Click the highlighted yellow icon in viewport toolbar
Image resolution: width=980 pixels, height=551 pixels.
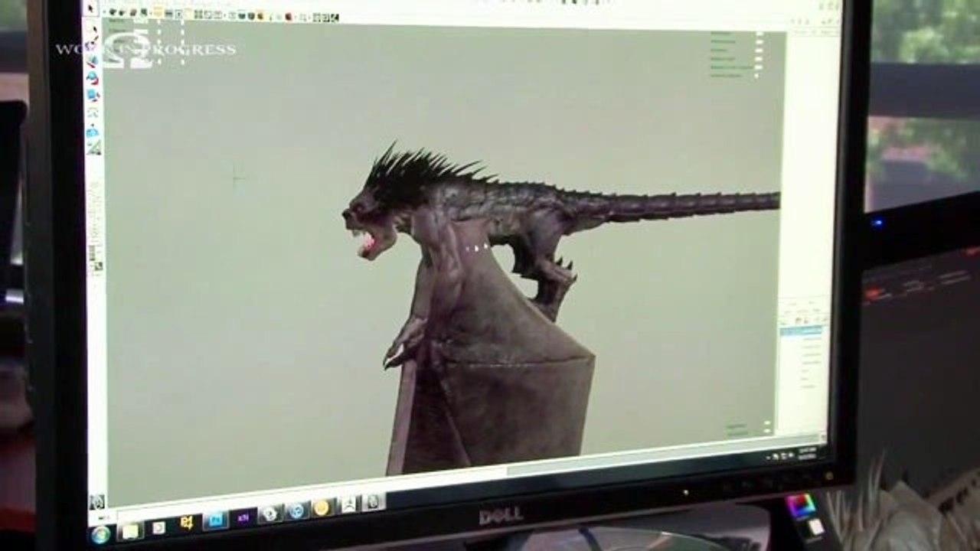(158, 12)
